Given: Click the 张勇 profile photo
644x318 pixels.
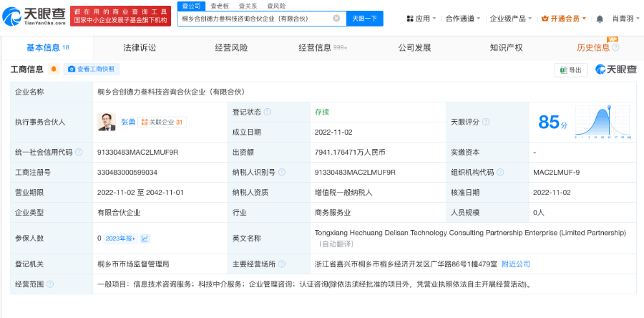Looking at the screenshot, I should tap(107, 122).
